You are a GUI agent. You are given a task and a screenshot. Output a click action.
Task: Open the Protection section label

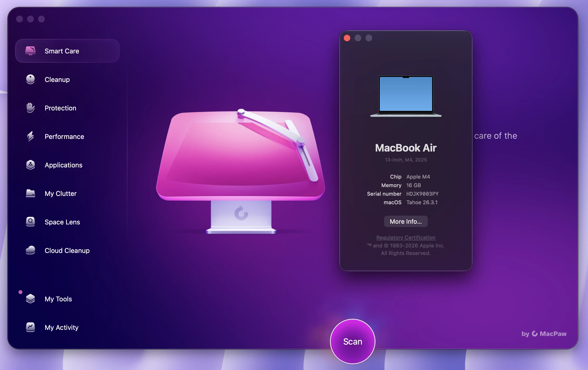point(60,108)
